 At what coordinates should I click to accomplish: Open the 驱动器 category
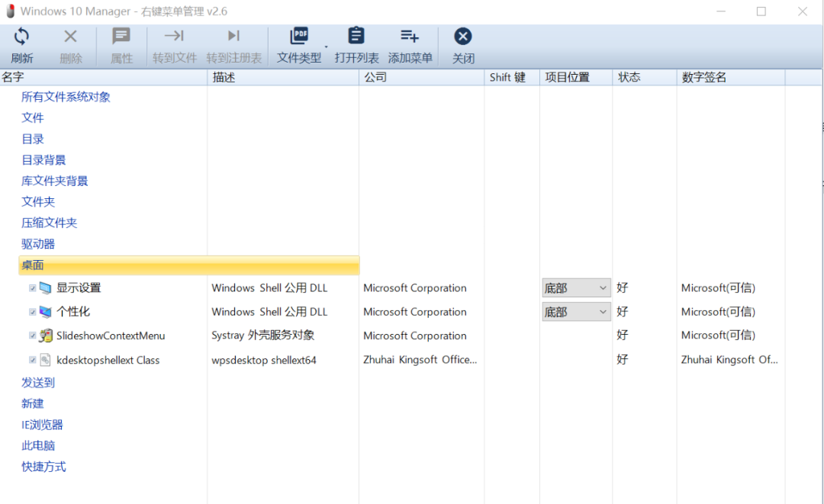coord(38,244)
